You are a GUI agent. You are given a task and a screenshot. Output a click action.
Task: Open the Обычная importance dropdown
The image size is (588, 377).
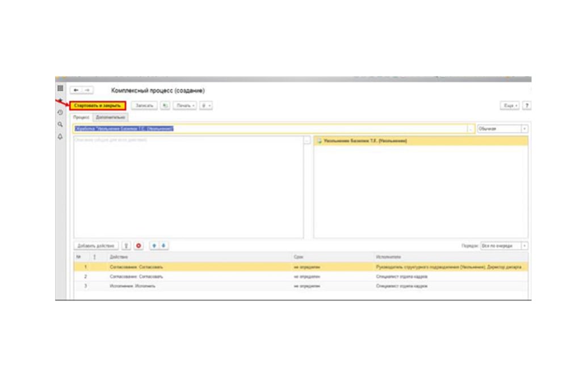pyautogui.click(x=501, y=128)
